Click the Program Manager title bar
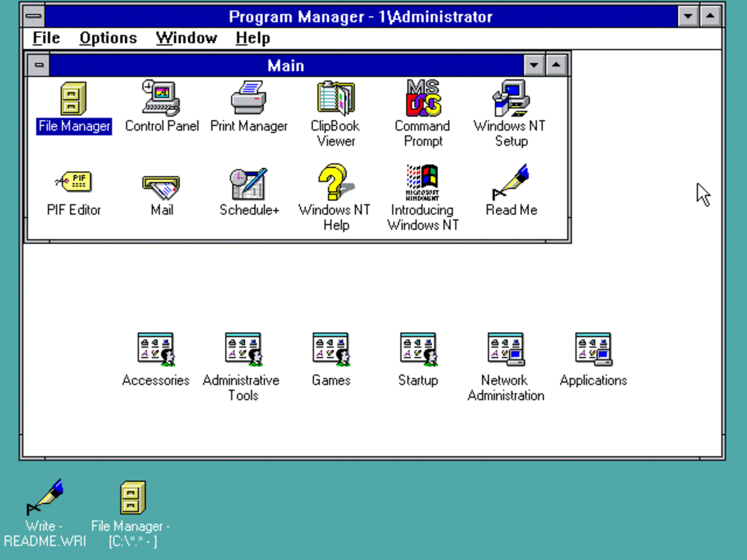This screenshot has width=747, height=560. 361,16
